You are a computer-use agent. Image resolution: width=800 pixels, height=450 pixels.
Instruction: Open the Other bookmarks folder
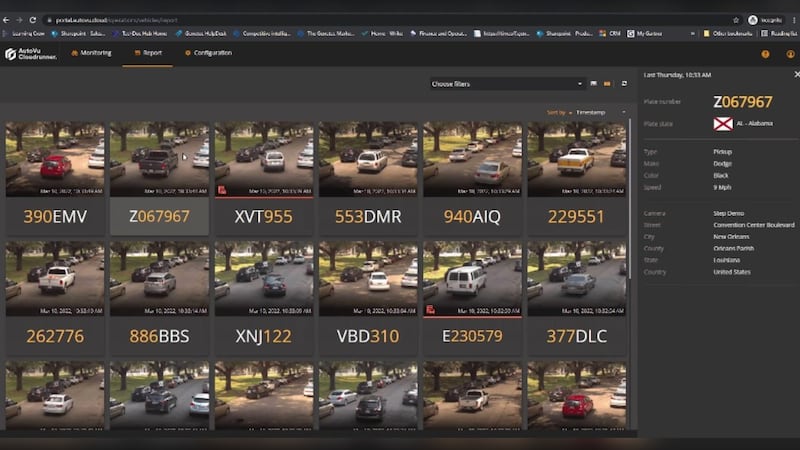point(728,33)
